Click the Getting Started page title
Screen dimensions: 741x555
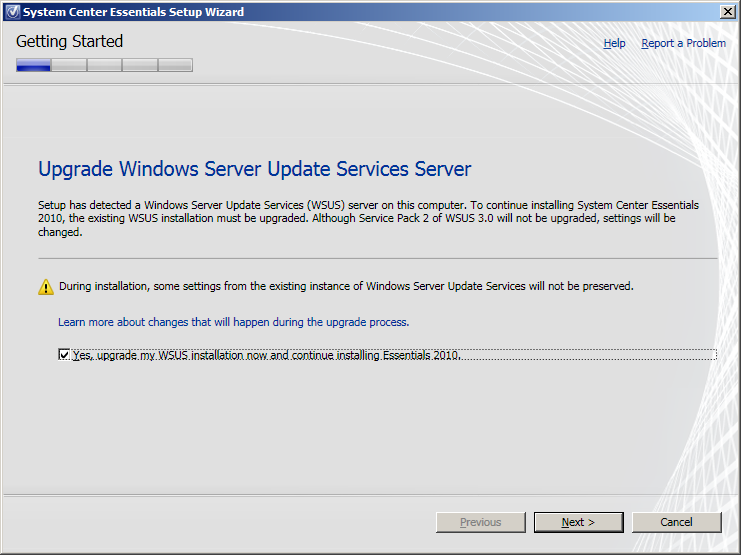pyautogui.click(x=69, y=41)
